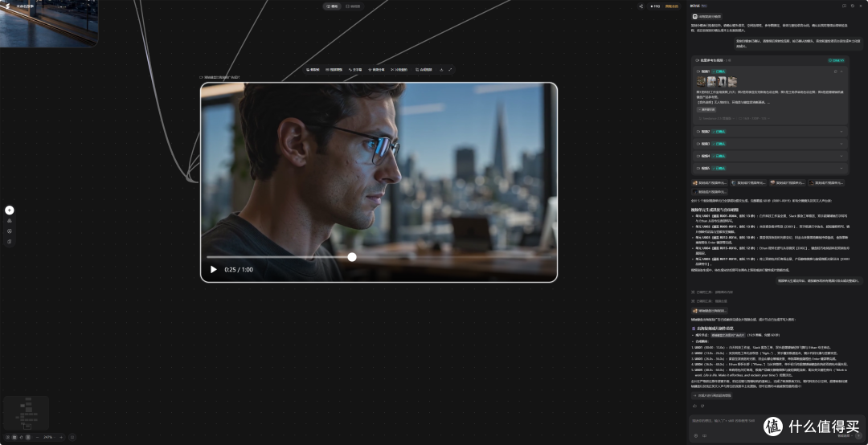The width and height of the screenshot is (868, 445).
Task: Expand the Video 2 section
Action: pos(841,132)
